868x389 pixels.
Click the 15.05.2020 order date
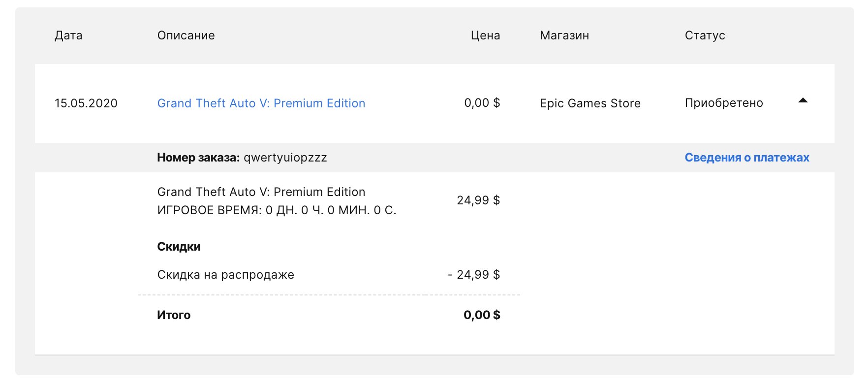pos(86,103)
